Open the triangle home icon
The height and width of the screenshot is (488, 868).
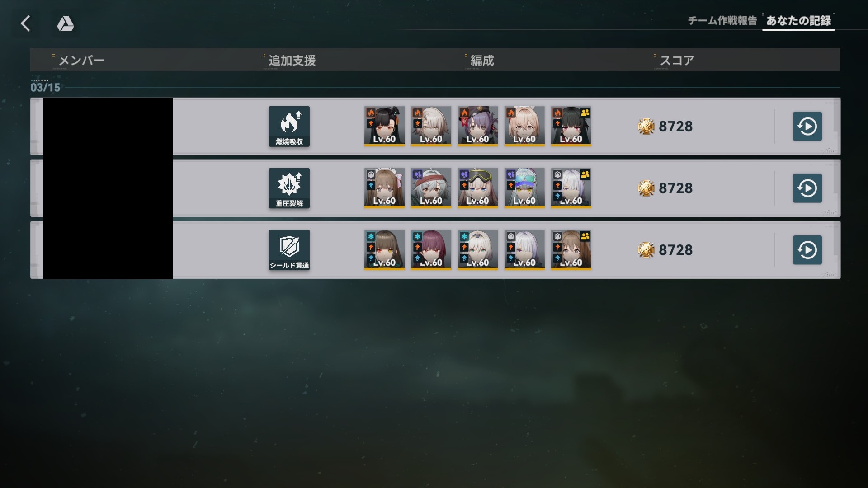[x=65, y=23]
